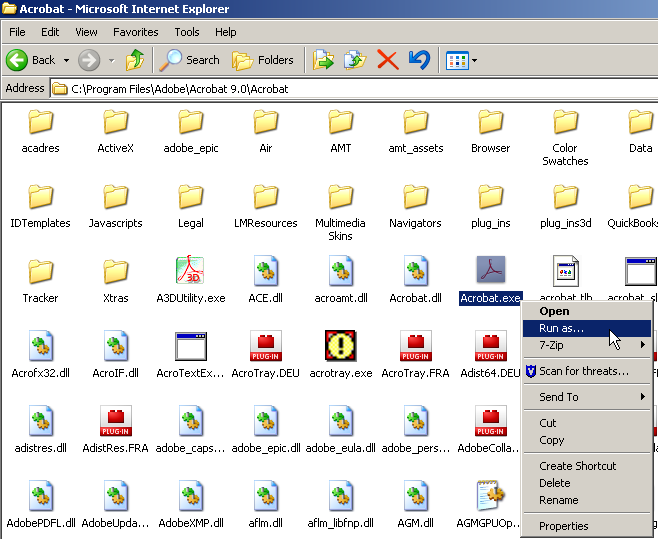658x539 pixels.
Task: Choose Run as... from context menu
Action: point(562,328)
